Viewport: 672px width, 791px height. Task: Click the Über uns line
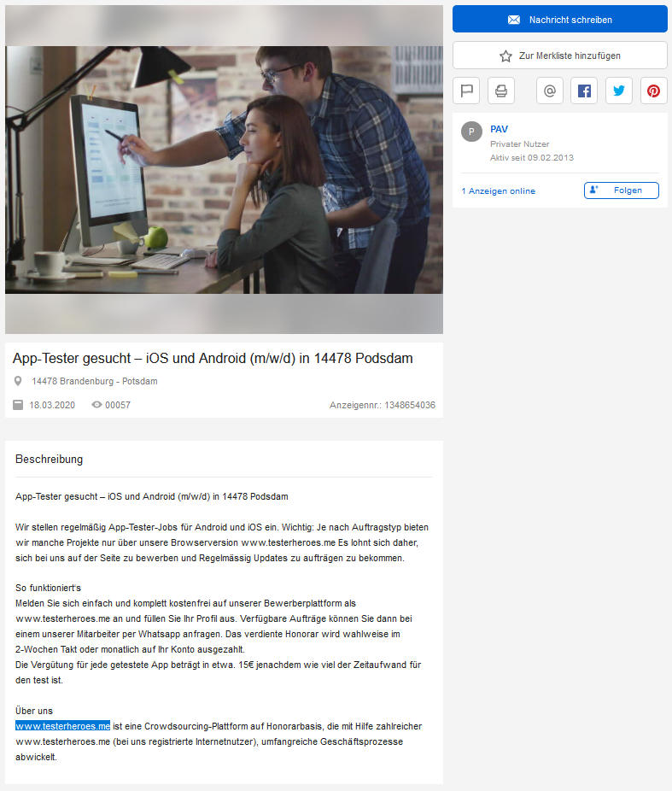pos(34,711)
